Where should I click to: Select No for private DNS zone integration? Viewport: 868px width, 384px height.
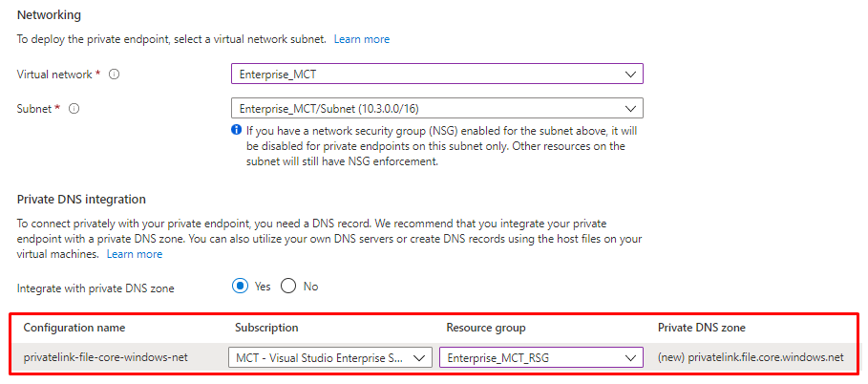287,287
